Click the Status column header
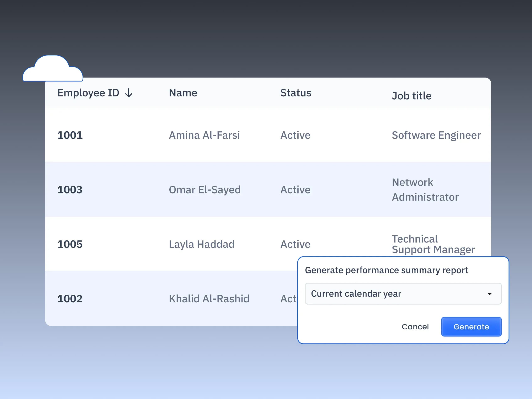The width and height of the screenshot is (532, 399). [296, 93]
